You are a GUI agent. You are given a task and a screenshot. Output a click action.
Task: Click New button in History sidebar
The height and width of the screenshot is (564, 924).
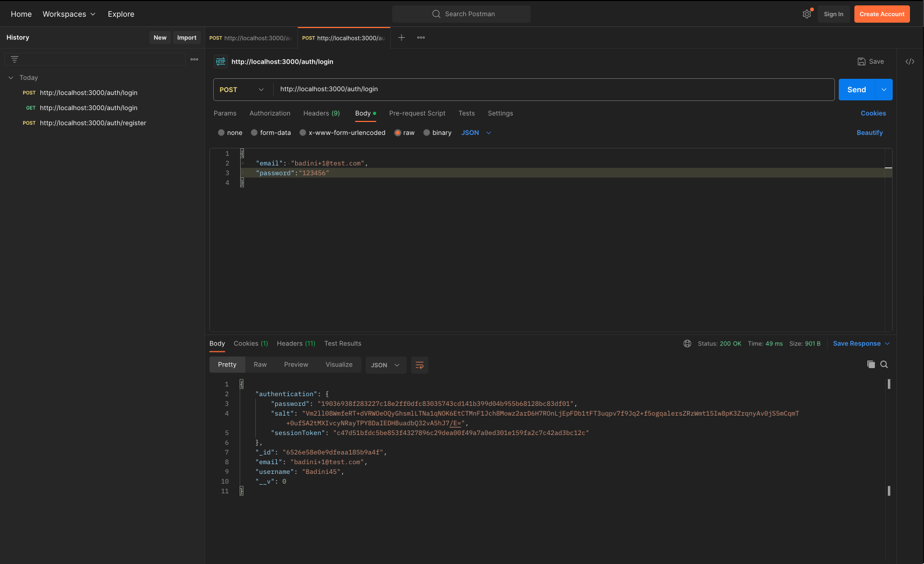coord(160,38)
